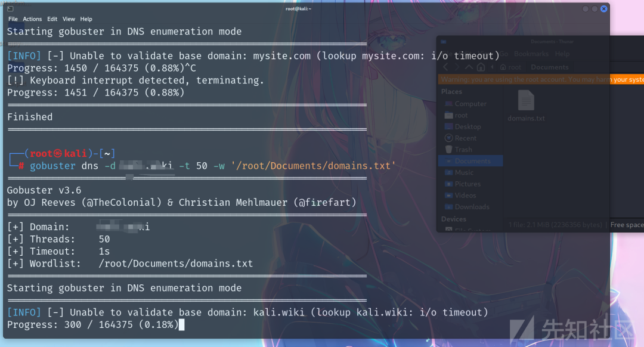Click the (root㉿kali)-[~] prompt line

click(63, 154)
